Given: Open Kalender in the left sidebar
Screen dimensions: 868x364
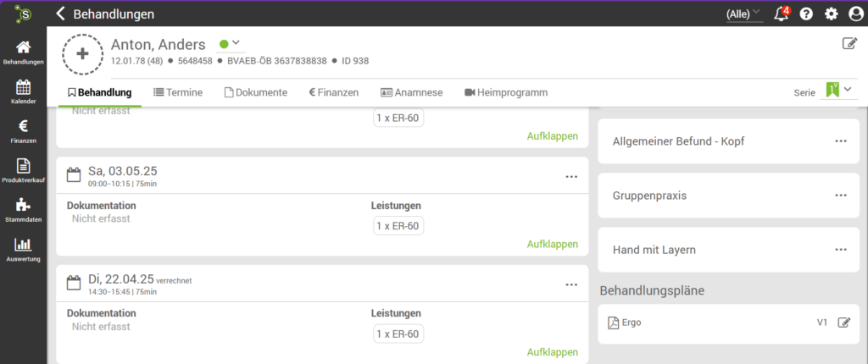Looking at the screenshot, I should [24, 91].
